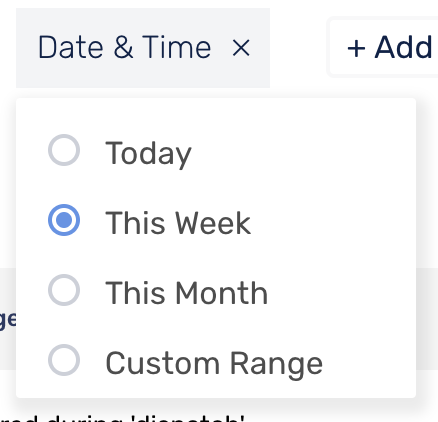438x422 pixels.
Task: Click the "Date & Time" text label
Action: [124, 48]
